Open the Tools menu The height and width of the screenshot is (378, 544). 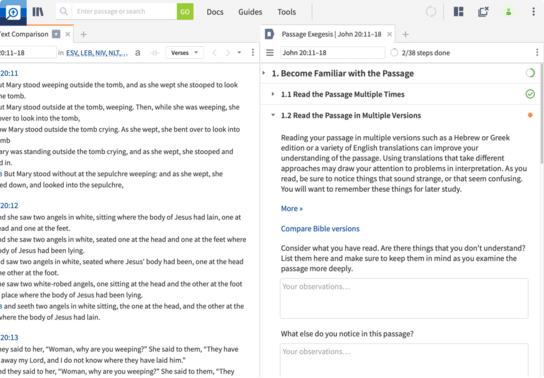[x=287, y=12]
